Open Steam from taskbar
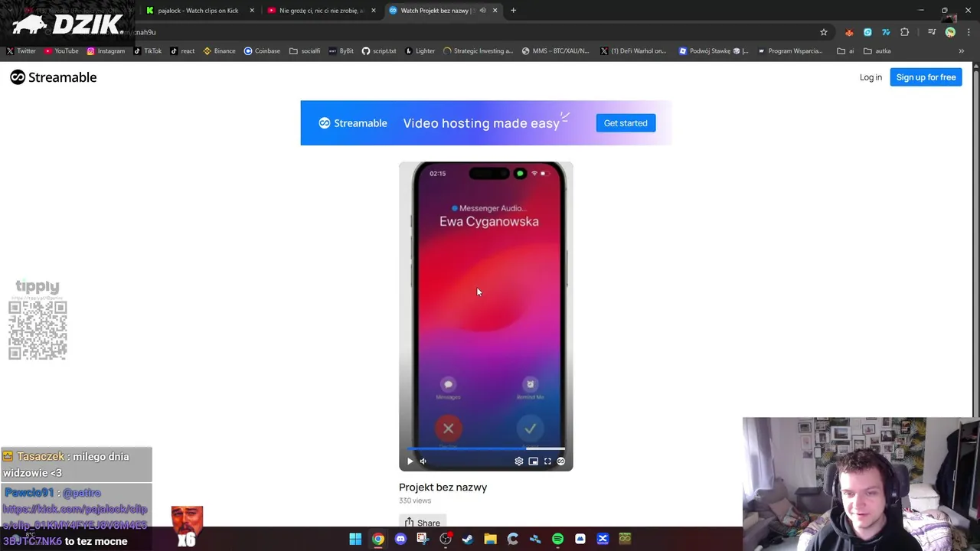980x551 pixels. 468,539
